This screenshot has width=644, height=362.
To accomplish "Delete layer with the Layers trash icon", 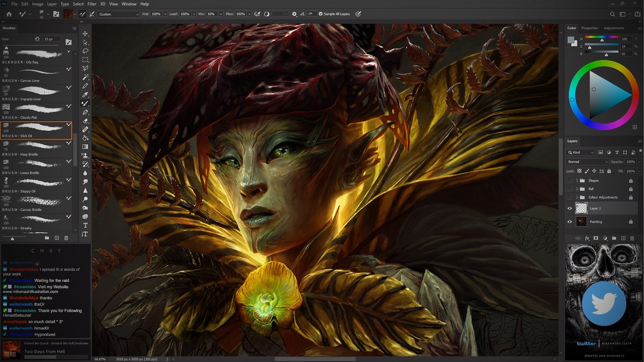I will point(632,238).
